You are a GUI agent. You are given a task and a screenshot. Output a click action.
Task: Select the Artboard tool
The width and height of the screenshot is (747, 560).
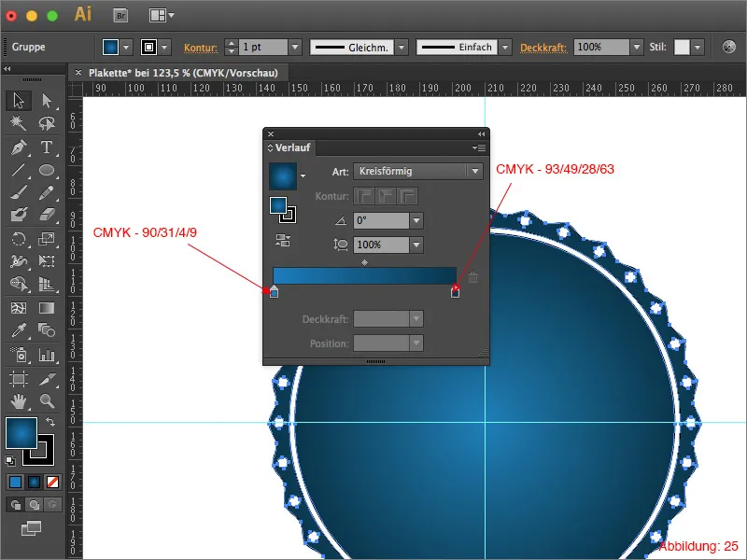pos(19,379)
